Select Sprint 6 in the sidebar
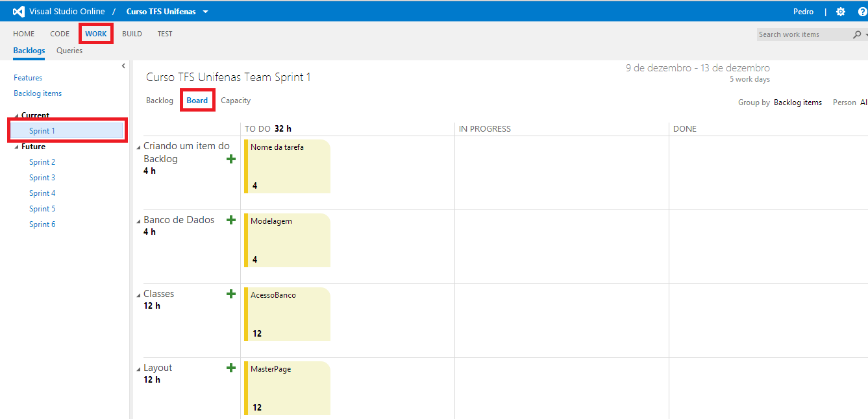 42,224
